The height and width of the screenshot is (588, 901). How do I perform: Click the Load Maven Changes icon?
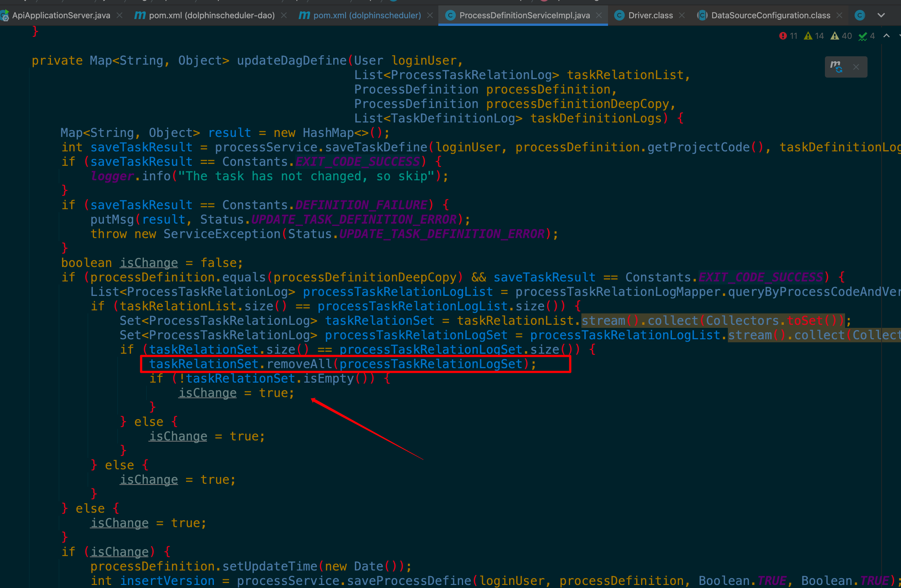click(x=836, y=67)
